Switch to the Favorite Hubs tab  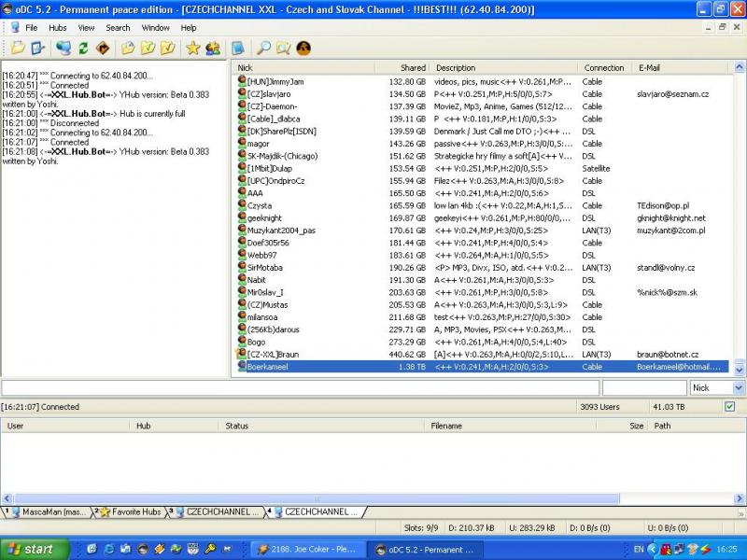pyautogui.click(x=131, y=511)
